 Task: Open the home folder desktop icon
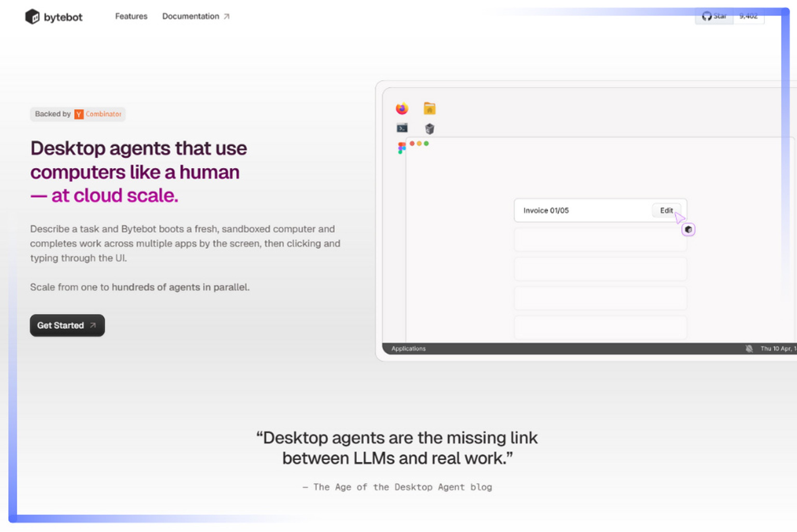(x=429, y=109)
